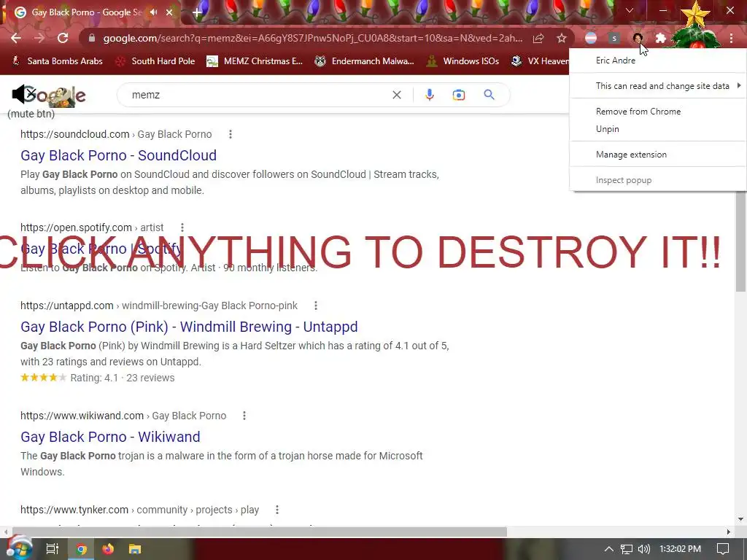This screenshot has width=747, height=560.
Task: Click the network icon in system tray
Action: (x=627, y=549)
